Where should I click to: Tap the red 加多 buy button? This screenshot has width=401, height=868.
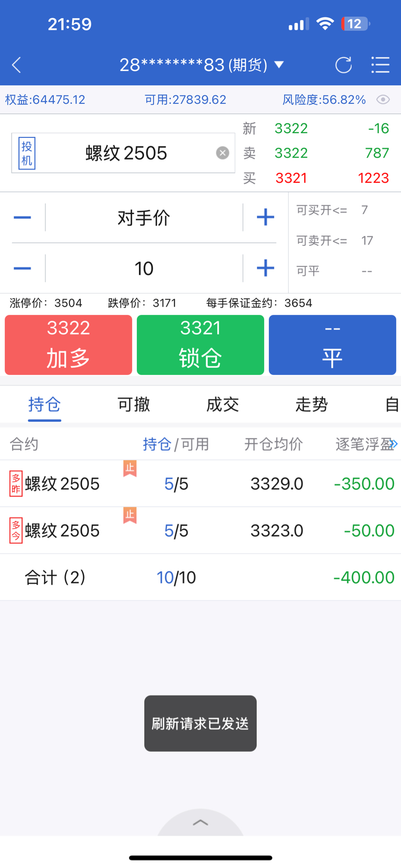tap(68, 345)
